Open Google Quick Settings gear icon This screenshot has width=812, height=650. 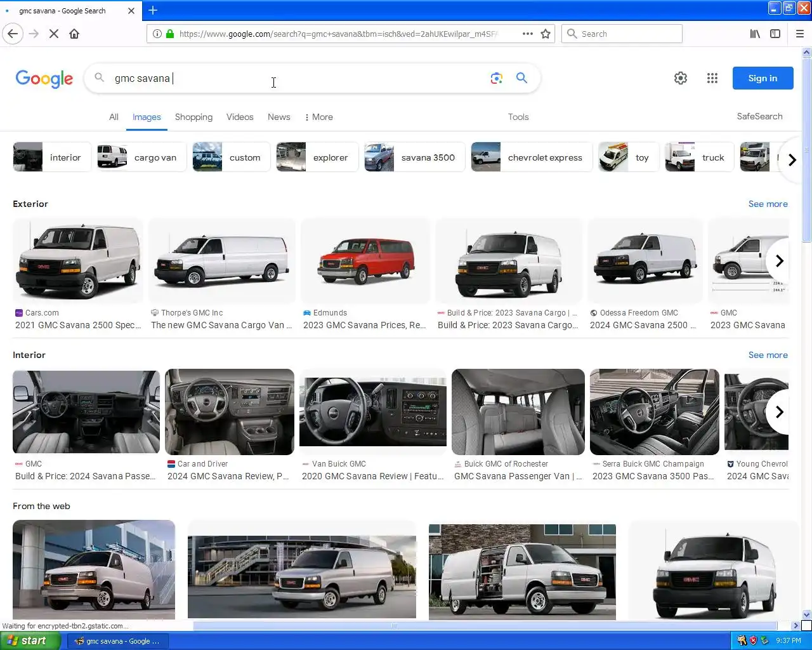681,78
